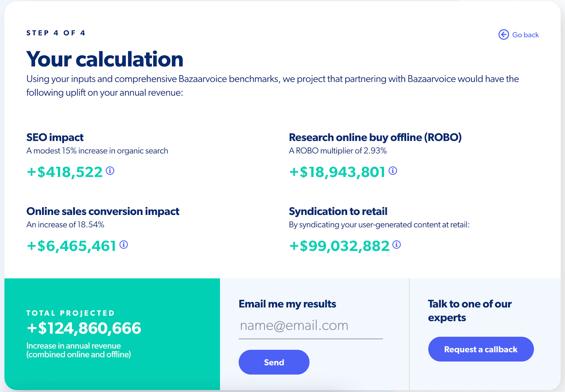Click Request a callback button
Image resolution: width=565 pixels, height=392 pixels.
(481, 349)
